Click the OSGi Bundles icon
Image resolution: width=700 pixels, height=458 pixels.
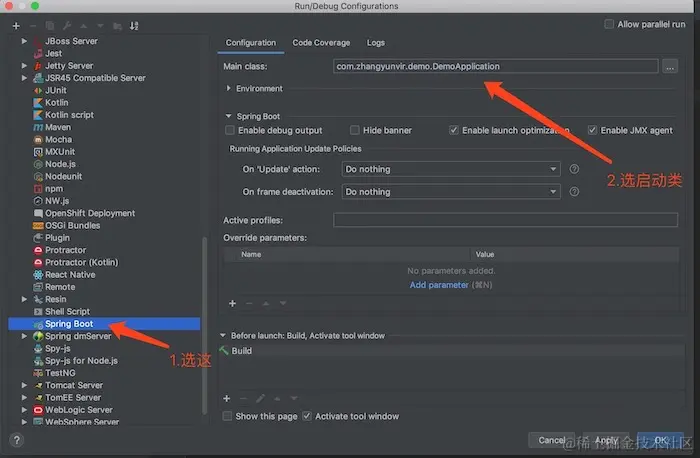[38, 225]
